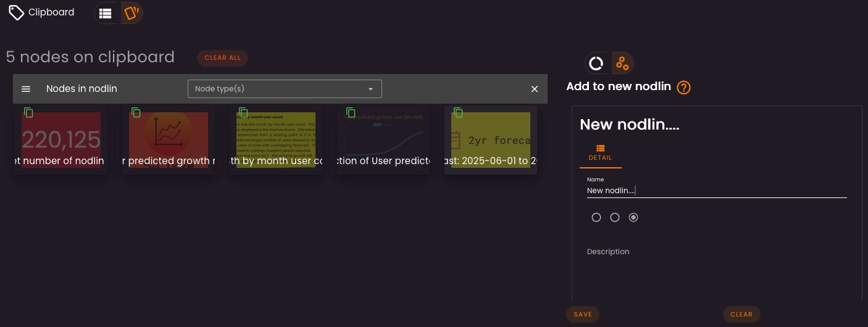Image resolution: width=868 pixels, height=327 pixels.
Task: Open help icon beside Add to new nodlin
Action: coord(683,88)
